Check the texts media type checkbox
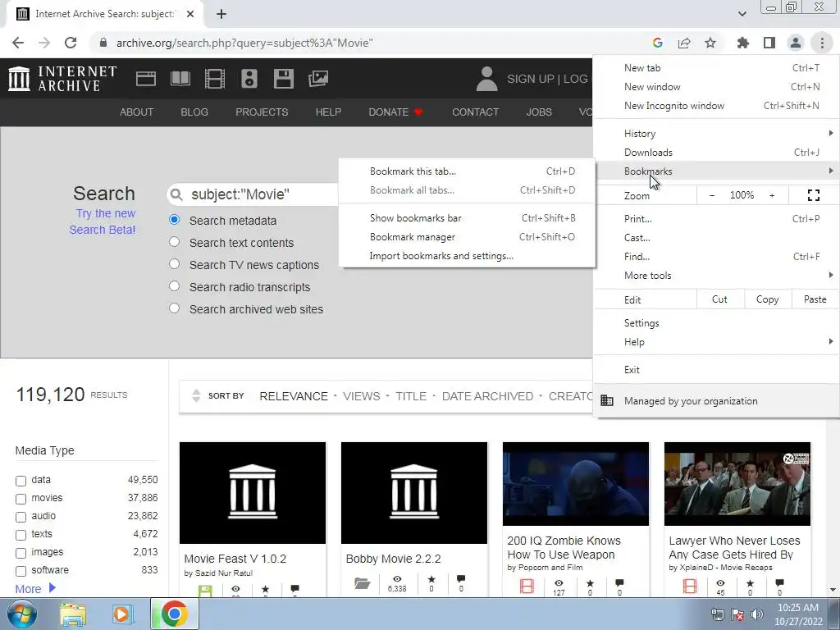Screen dimensions: 840x630 (21, 535)
